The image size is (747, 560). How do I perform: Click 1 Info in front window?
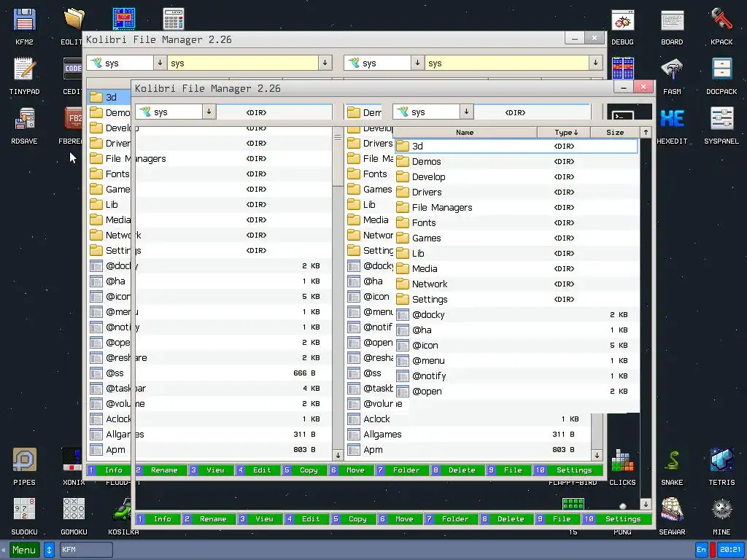point(158,519)
